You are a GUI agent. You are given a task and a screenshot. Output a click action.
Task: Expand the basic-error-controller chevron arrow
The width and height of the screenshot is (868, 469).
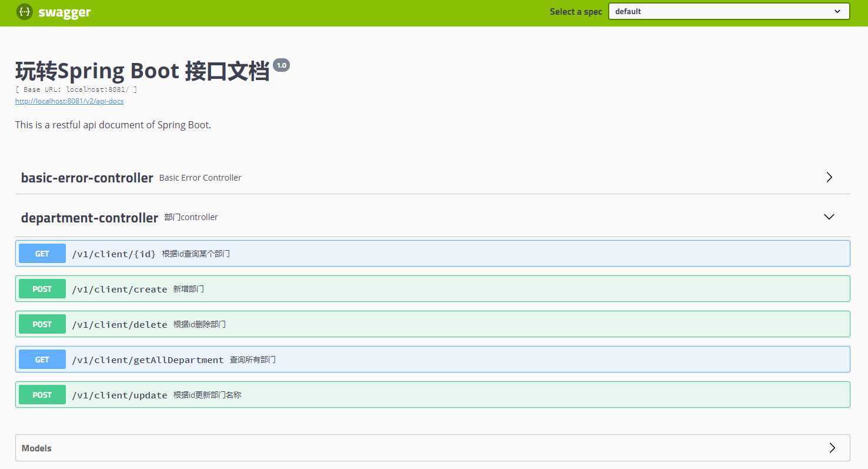829,177
